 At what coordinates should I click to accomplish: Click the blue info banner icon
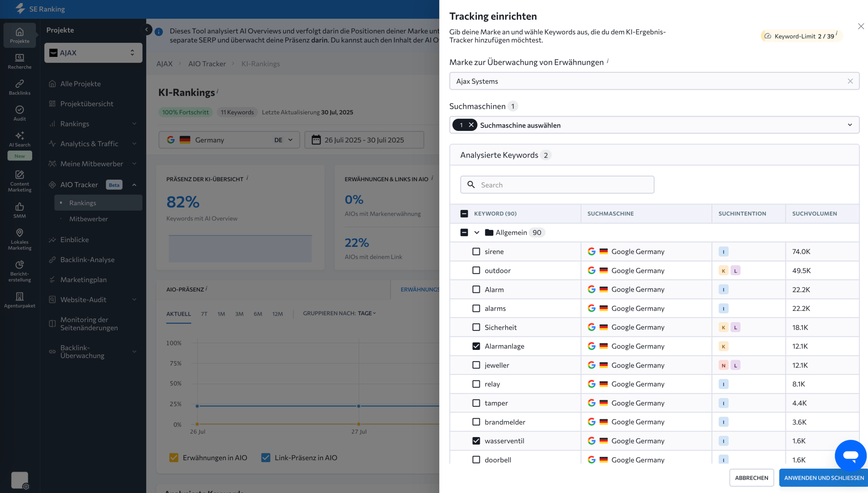pyautogui.click(x=159, y=32)
